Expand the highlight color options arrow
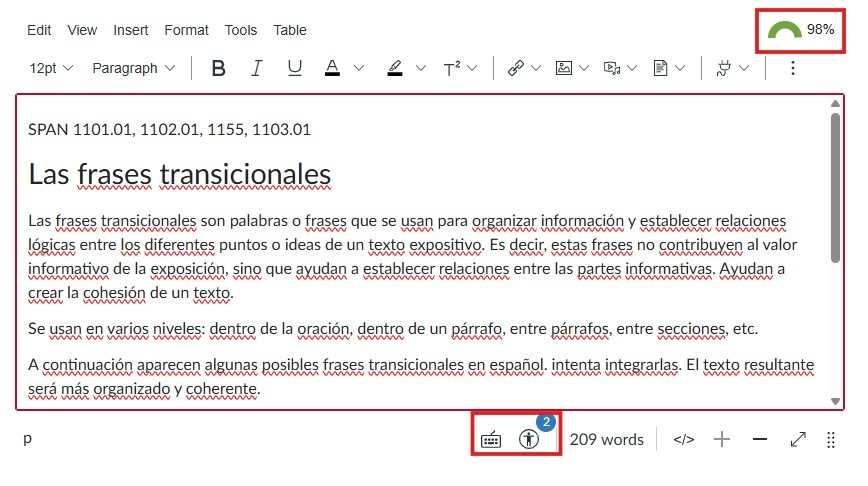The width and height of the screenshot is (868, 486). coord(421,68)
